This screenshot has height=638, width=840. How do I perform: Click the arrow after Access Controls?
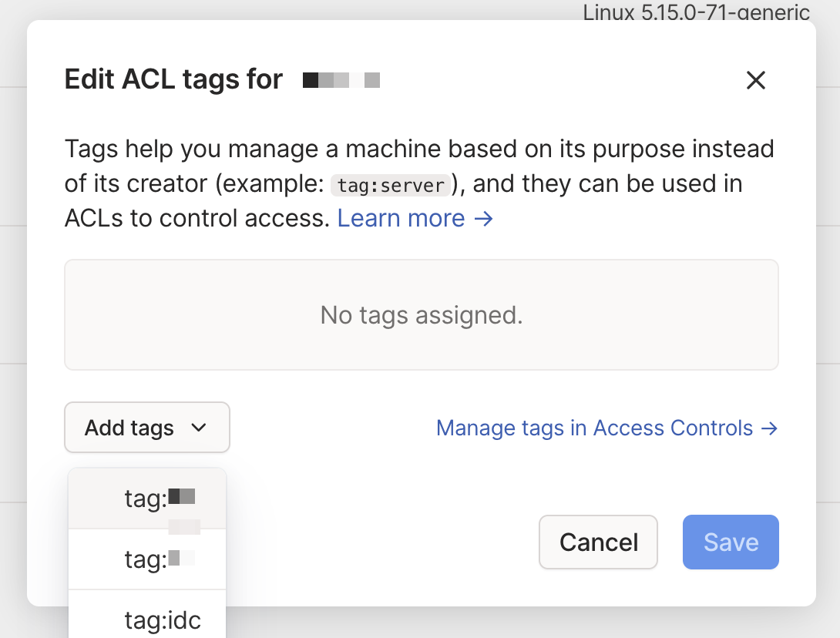click(768, 428)
